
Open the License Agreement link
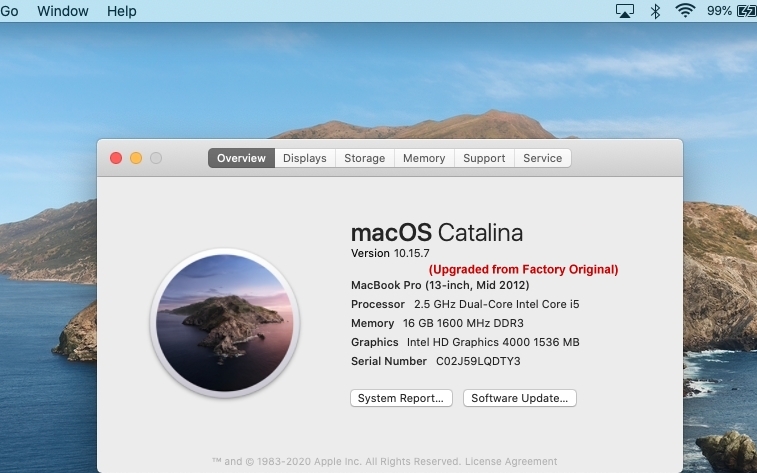(x=511, y=461)
